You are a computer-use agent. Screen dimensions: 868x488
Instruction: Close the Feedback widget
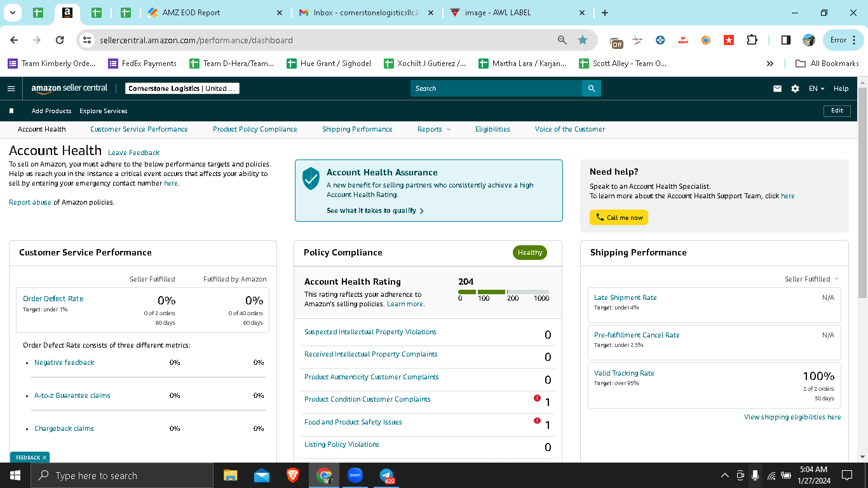[44, 457]
